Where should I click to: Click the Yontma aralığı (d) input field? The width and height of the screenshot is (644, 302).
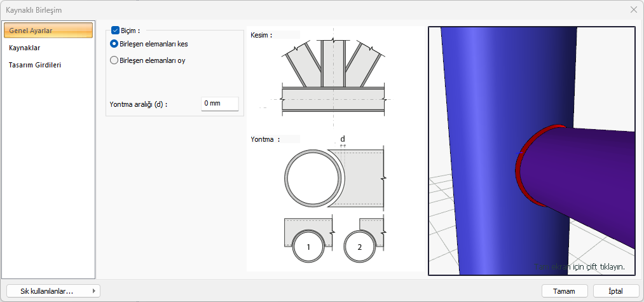click(x=219, y=104)
